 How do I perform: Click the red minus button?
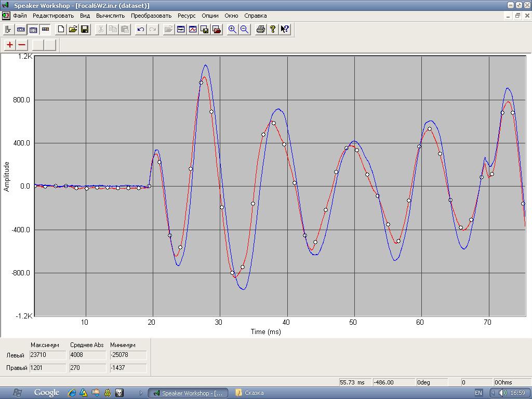click(x=22, y=45)
